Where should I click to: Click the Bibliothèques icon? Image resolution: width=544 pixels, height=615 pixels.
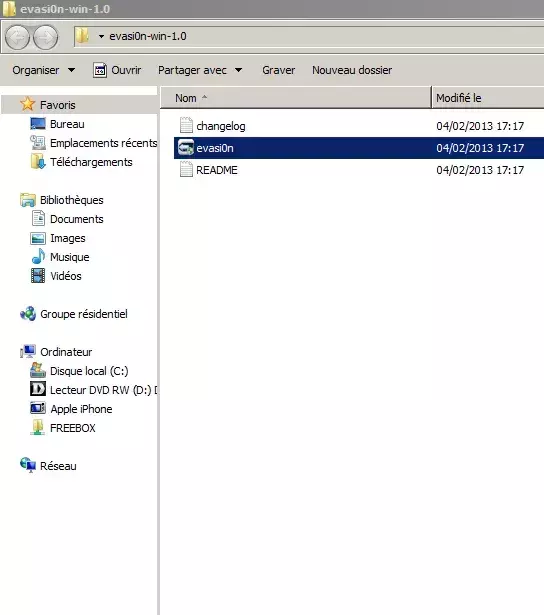pyautogui.click(x=28, y=200)
